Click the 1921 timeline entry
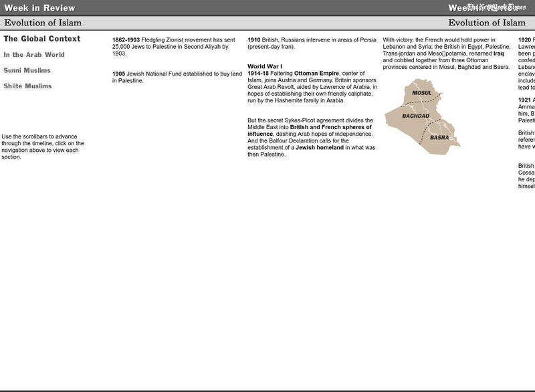The image size is (535, 392). click(526, 110)
